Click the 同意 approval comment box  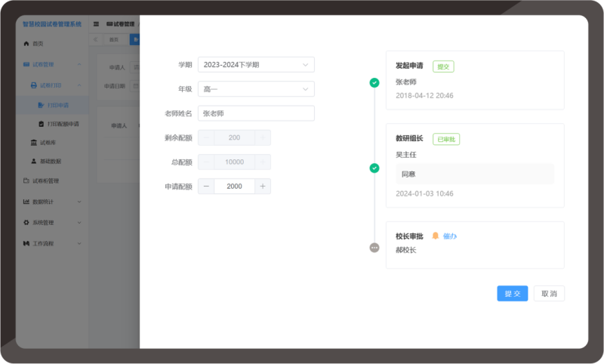[475, 174]
